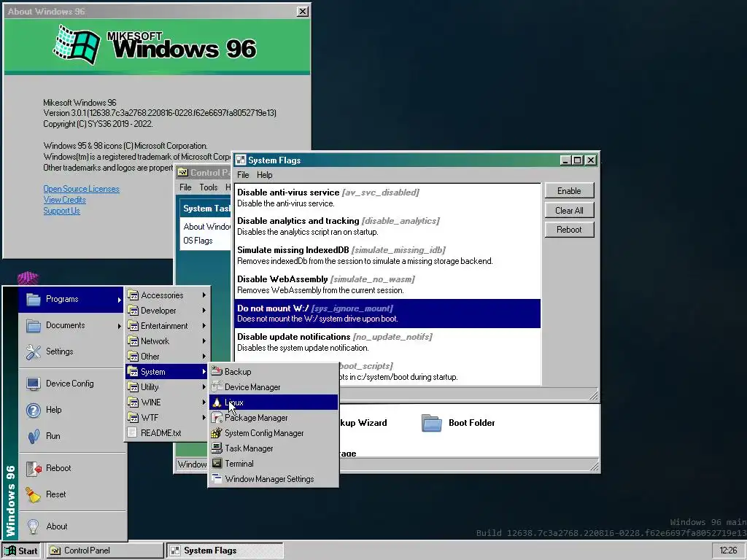This screenshot has height=560, width=747.
Task: Open Task Manager from System submenu
Action: click(274, 448)
